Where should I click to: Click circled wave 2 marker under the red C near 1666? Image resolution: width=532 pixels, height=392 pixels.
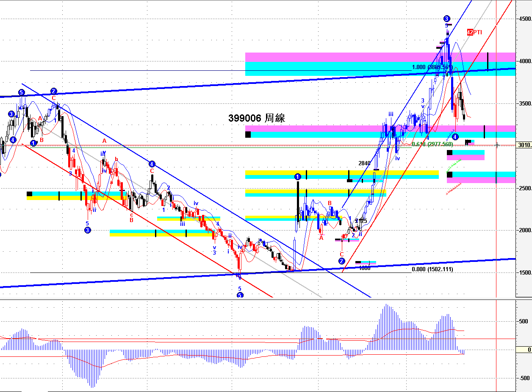point(342,261)
